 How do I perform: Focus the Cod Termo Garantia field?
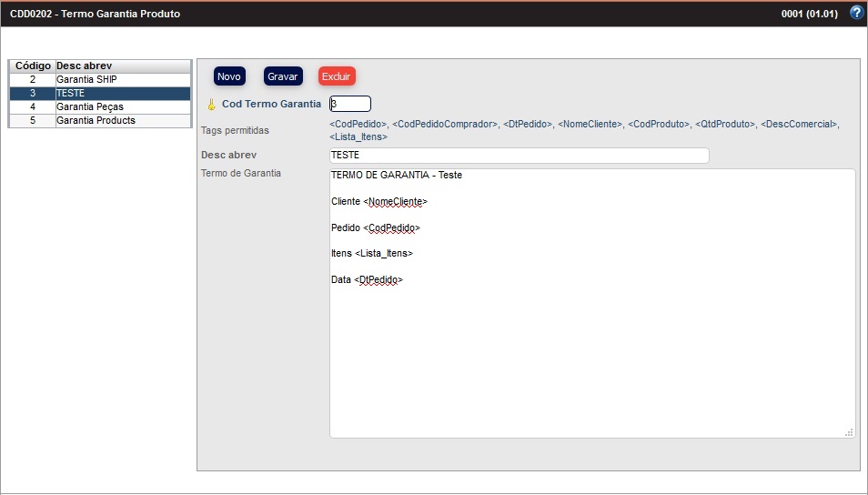tap(350, 104)
